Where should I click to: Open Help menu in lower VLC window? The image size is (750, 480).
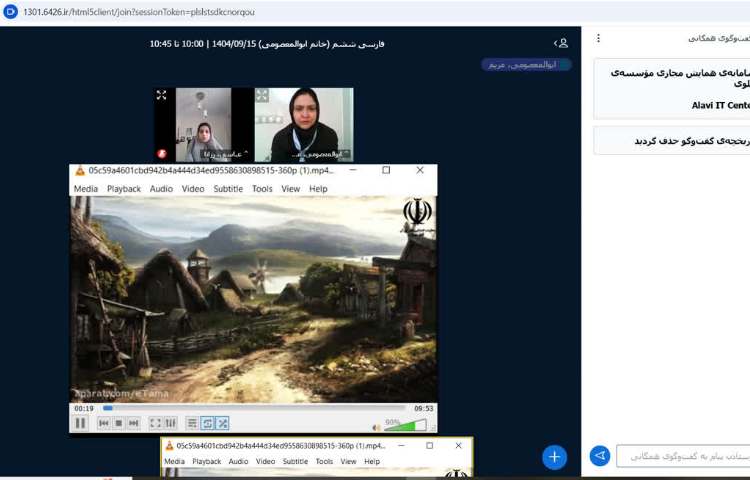[372, 461]
